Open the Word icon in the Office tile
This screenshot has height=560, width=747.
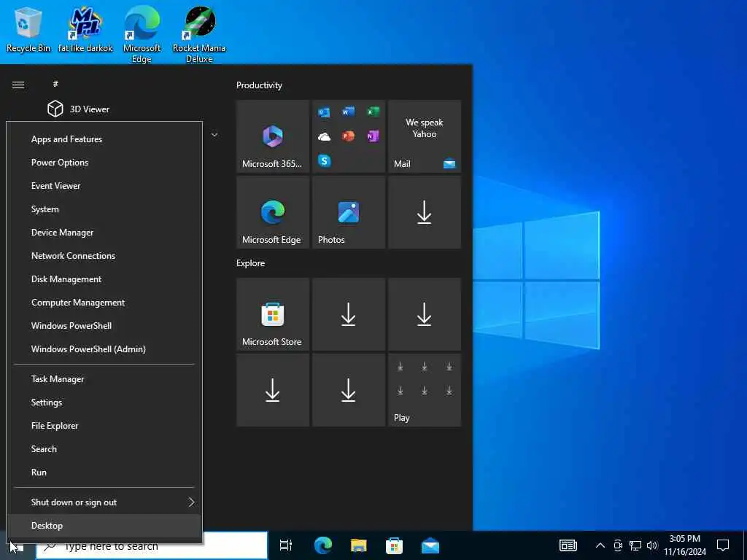click(x=348, y=112)
